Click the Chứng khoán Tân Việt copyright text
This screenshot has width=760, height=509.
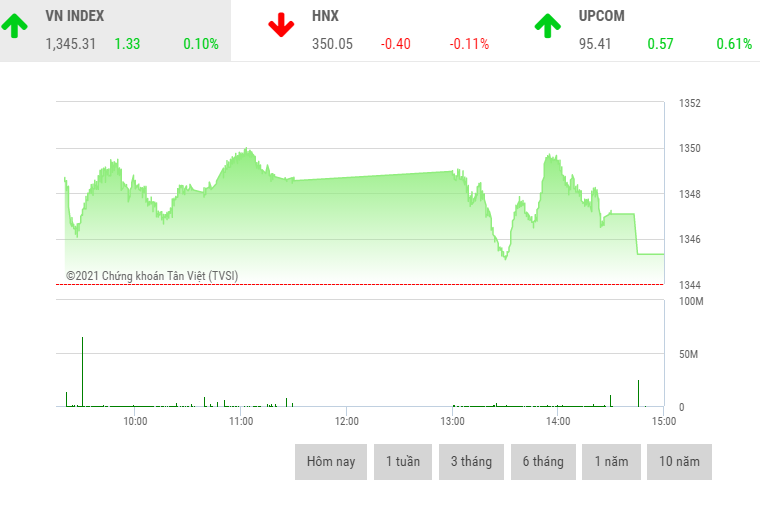152,276
